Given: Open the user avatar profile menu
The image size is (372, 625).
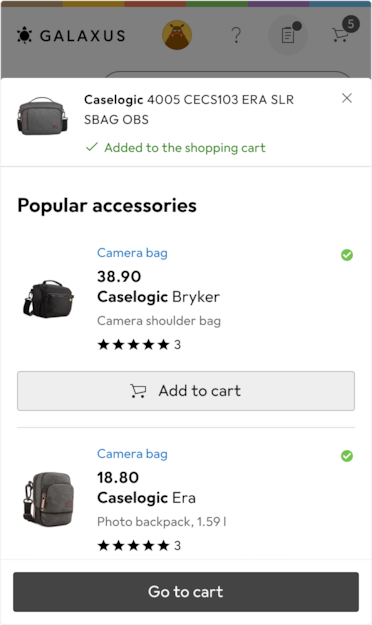Looking at the screenshot, I should click(177, 35).
